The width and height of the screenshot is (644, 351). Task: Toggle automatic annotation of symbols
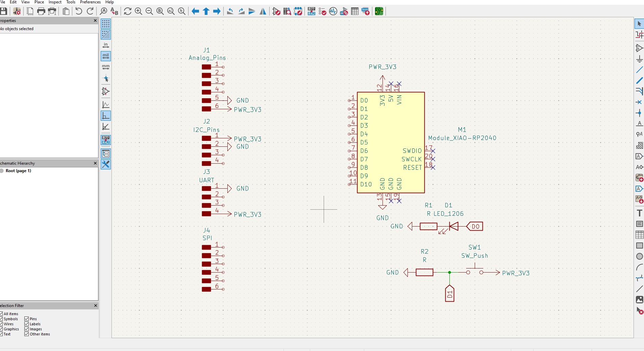pos(106,140)
